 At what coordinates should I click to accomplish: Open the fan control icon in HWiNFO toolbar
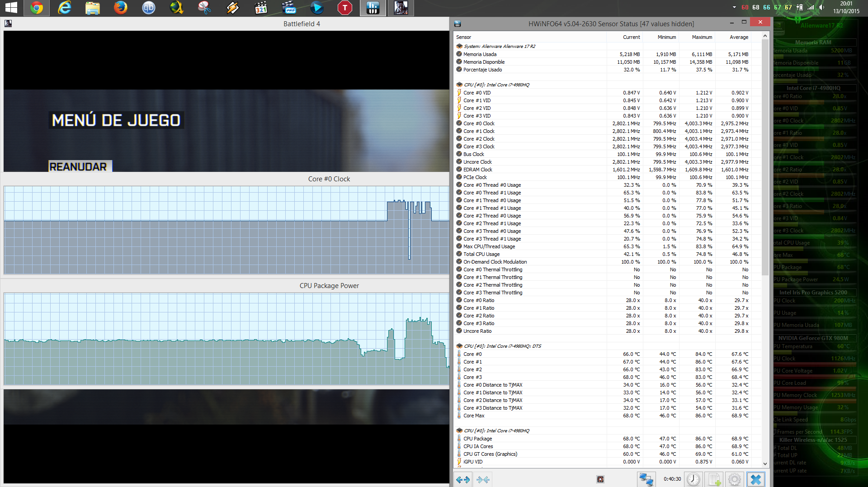point(600,479)
